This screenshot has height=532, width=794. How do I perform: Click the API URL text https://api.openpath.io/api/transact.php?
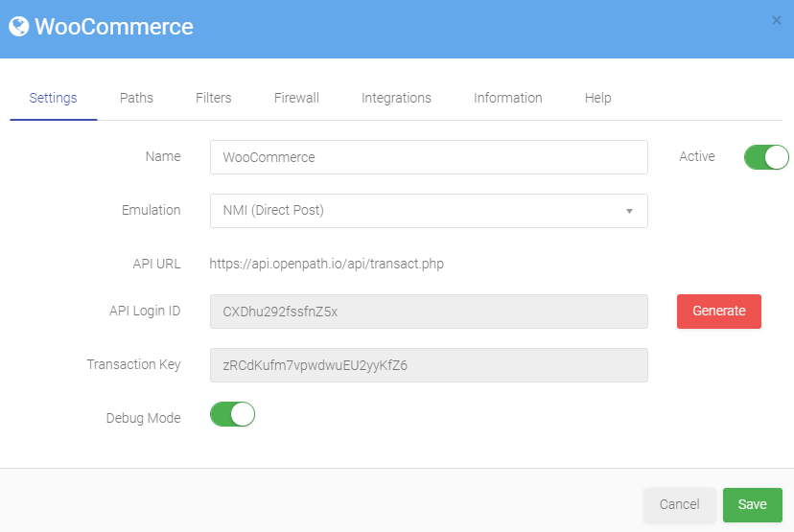327,264
